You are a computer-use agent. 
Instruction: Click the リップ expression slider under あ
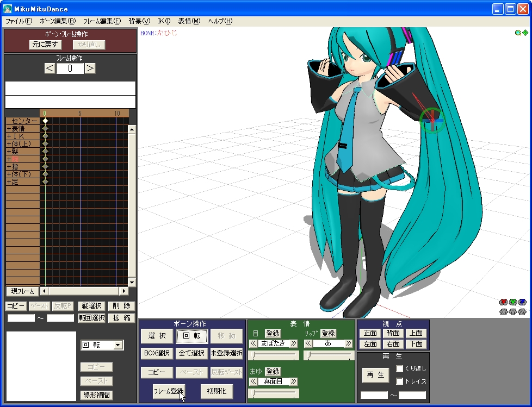pyautogui.click(x=329, y=355)
